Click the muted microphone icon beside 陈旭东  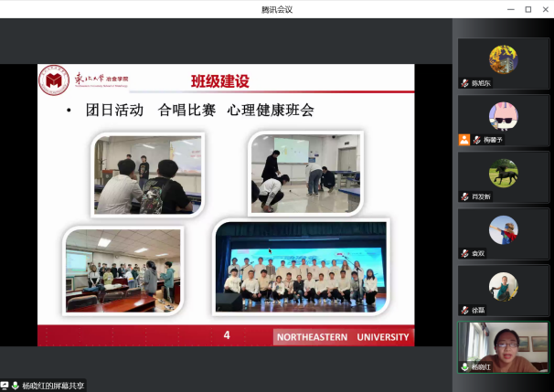465,83
